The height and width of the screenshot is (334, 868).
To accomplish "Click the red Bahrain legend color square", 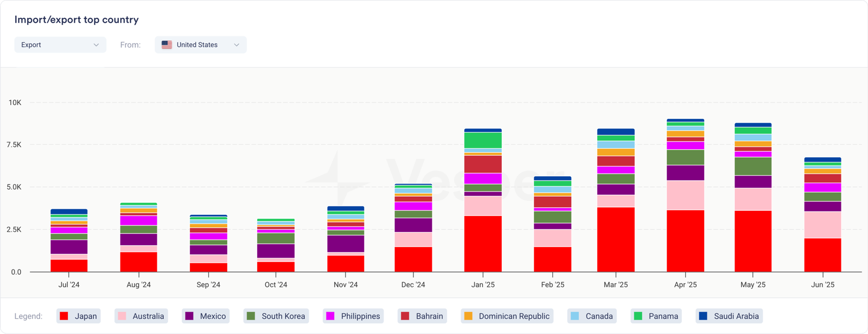I will (404, 316).
